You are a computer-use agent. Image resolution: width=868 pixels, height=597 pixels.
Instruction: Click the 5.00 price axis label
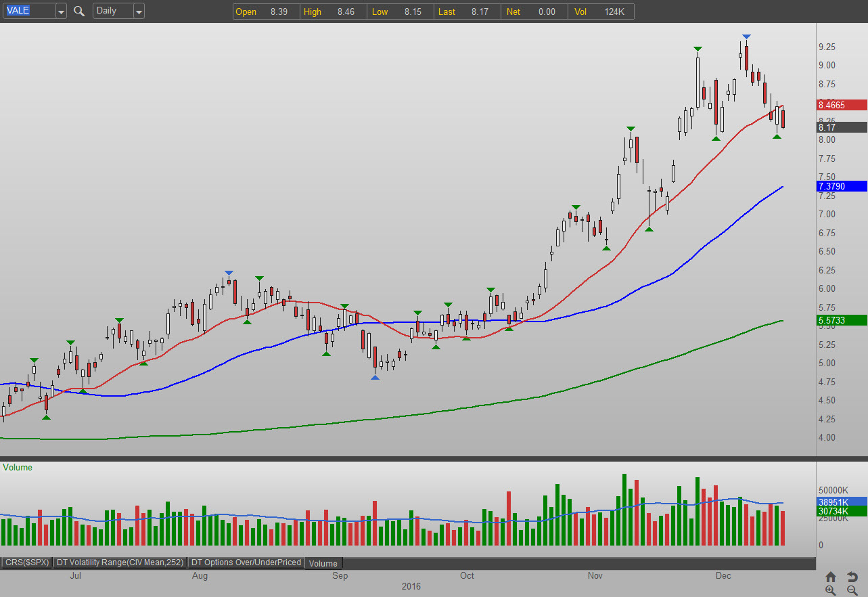pyautogui.click(x=827, y=363)
